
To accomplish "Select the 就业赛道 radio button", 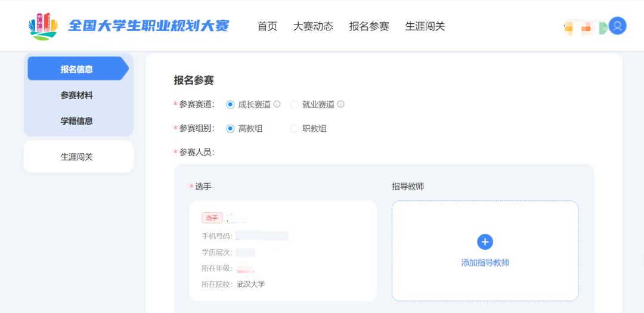I will [x=294, y=105].
